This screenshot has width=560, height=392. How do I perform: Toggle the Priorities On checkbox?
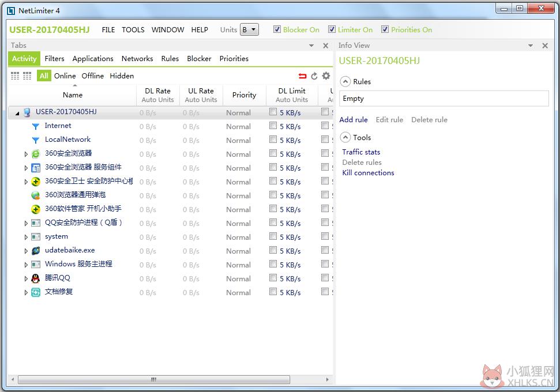tap(385, 29)
